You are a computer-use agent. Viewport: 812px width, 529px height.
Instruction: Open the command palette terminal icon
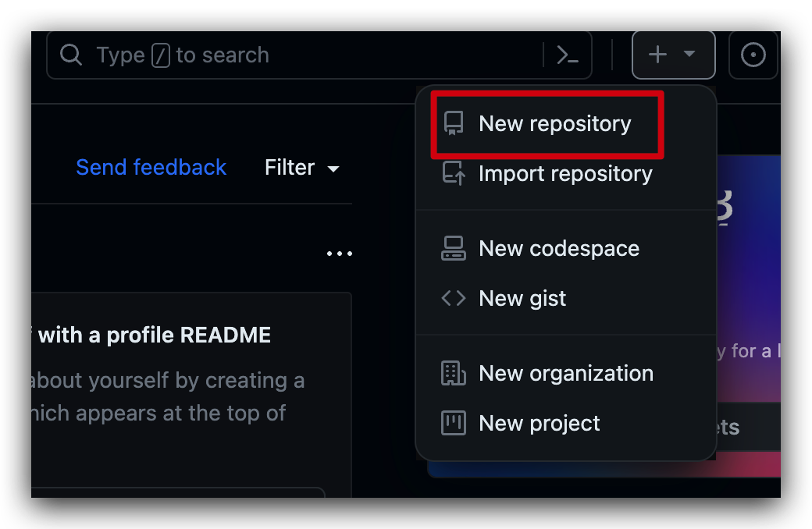click(568, 55)
